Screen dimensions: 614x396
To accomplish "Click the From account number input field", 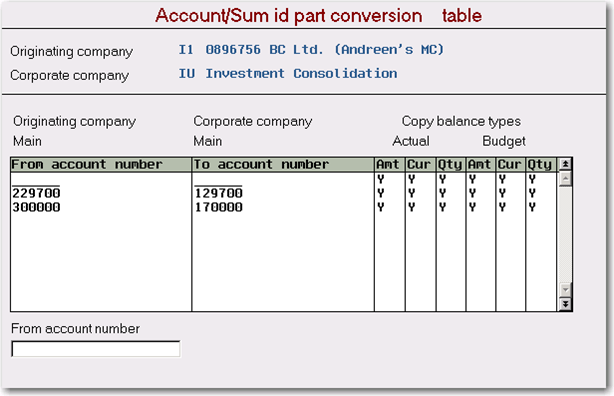I will pyautogui.click(x=96, y=349).
